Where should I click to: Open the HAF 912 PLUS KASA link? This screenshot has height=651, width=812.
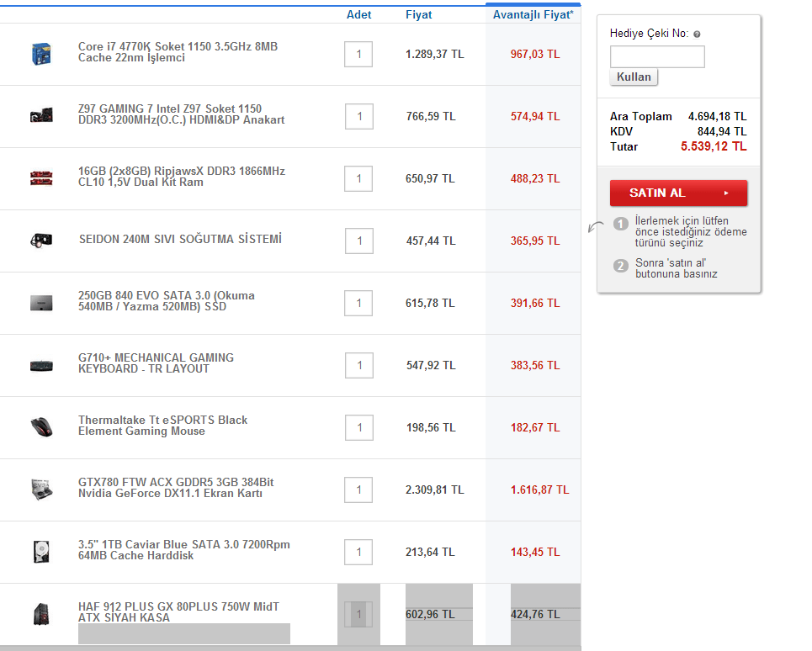pos(178,612)
